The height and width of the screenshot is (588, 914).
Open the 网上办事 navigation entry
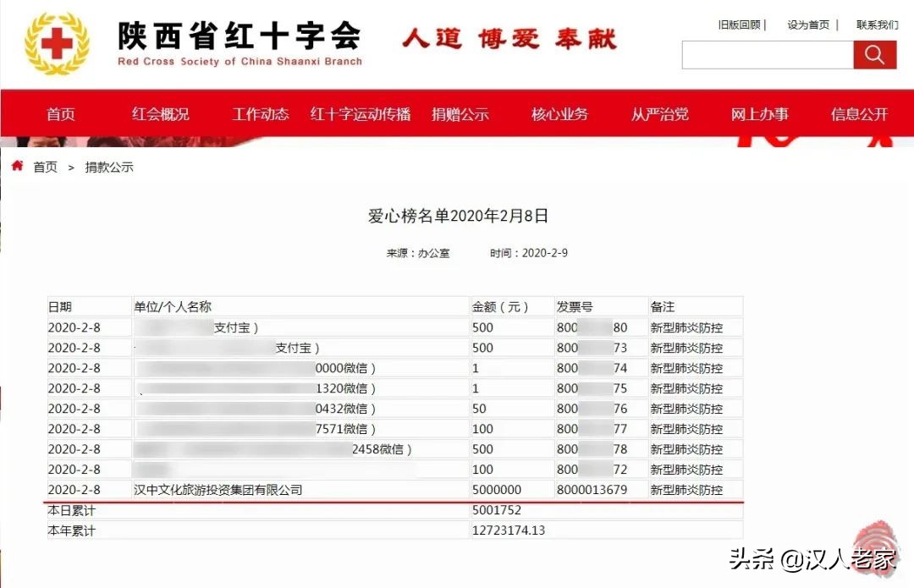pyautogui.click(x=760, y=113)
